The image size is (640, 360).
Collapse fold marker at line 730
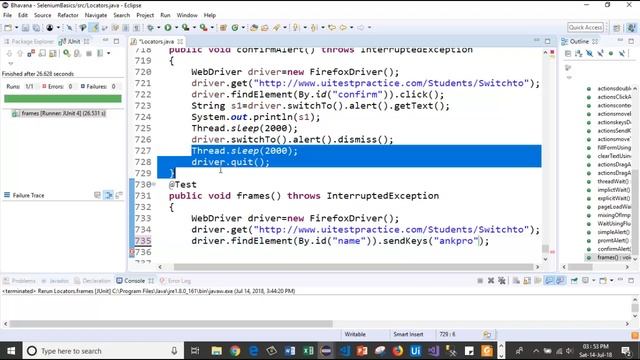click(154, 184)
